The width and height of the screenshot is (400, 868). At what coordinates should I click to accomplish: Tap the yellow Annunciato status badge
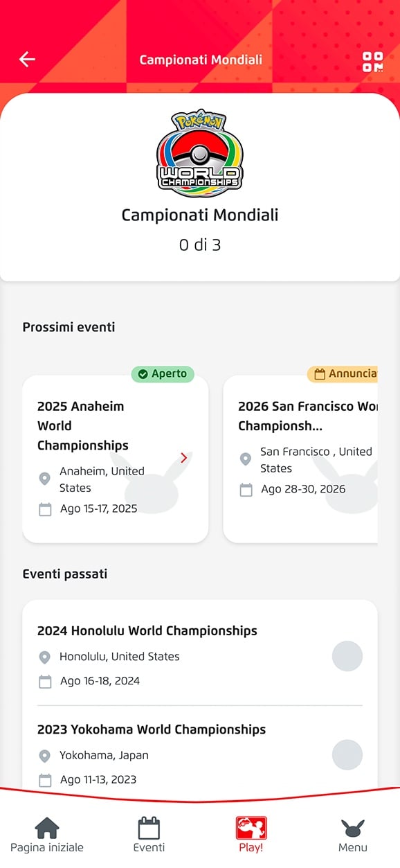343,374
